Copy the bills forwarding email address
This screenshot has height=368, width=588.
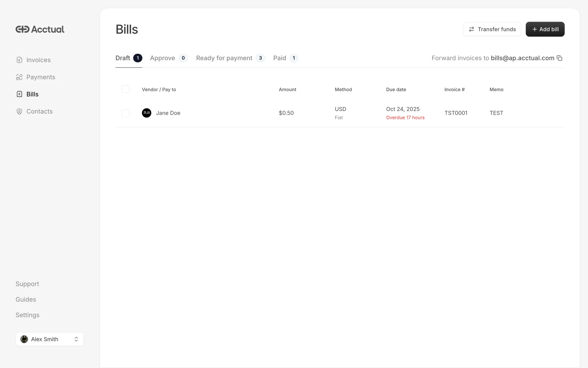pyautogui.click(x=560, y=58)
